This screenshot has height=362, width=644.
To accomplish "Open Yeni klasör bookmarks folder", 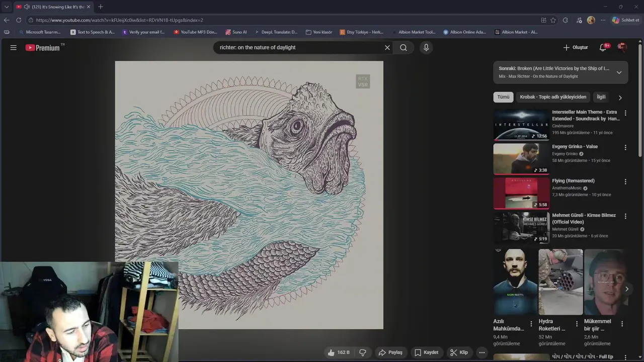I will [319, 32].
